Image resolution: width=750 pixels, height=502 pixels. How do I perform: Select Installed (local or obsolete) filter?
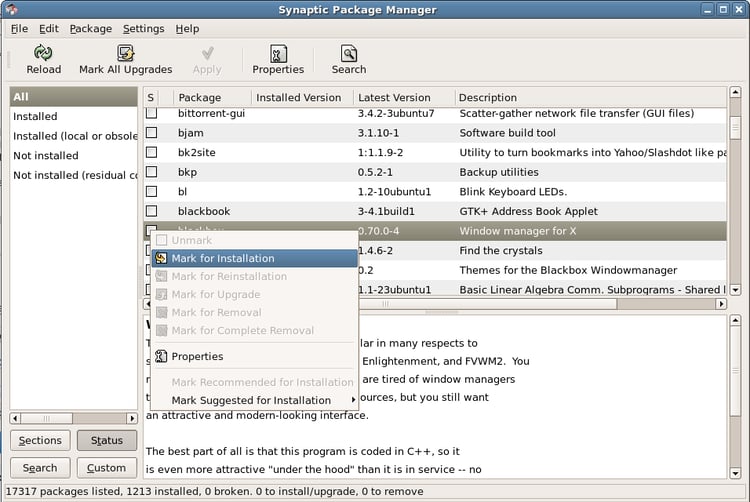(73, 136)
